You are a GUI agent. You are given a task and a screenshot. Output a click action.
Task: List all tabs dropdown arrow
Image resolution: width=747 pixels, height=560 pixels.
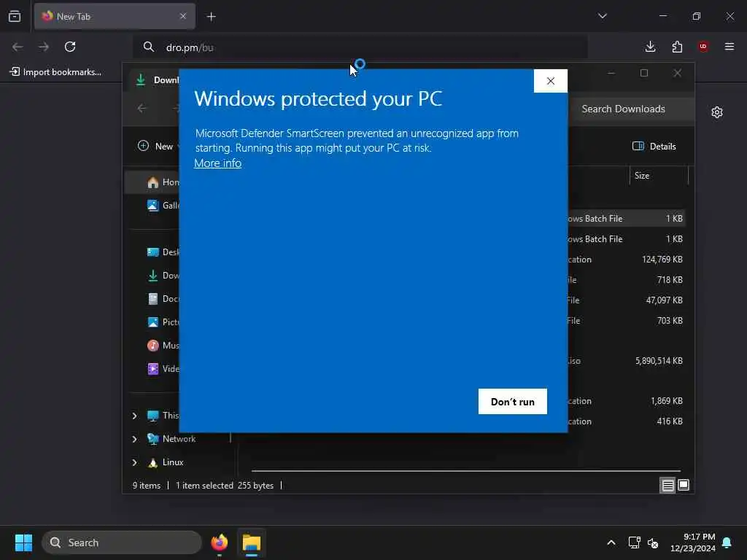[602, 16]
